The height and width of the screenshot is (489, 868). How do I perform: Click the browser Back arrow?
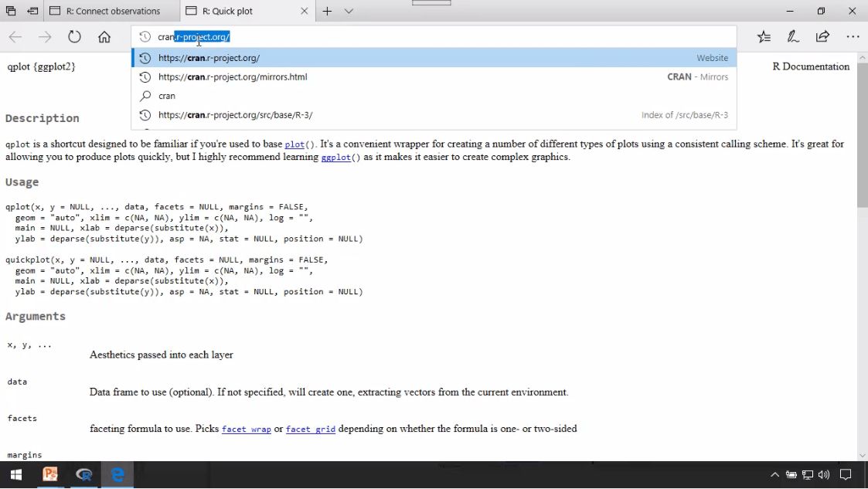pos(15,37)
